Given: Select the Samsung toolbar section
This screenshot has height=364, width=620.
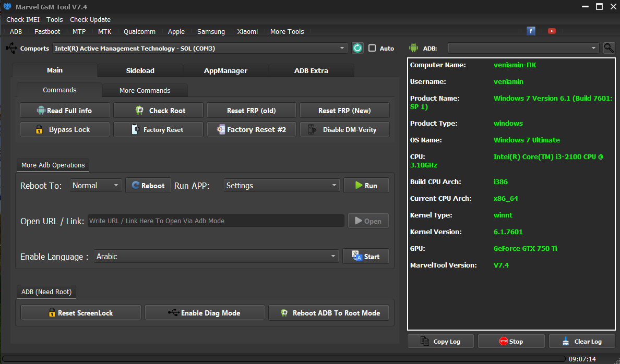Looking at the screenshot, I should 211,32.
